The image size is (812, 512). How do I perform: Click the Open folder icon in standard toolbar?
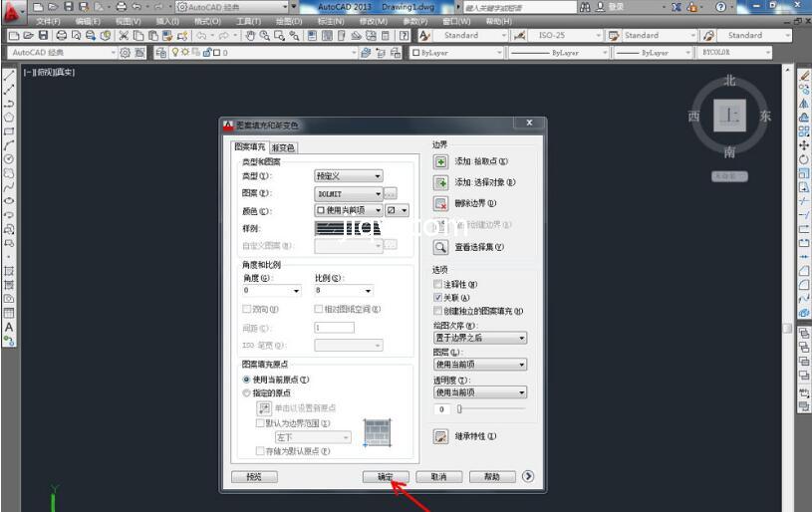pos(29,35)
